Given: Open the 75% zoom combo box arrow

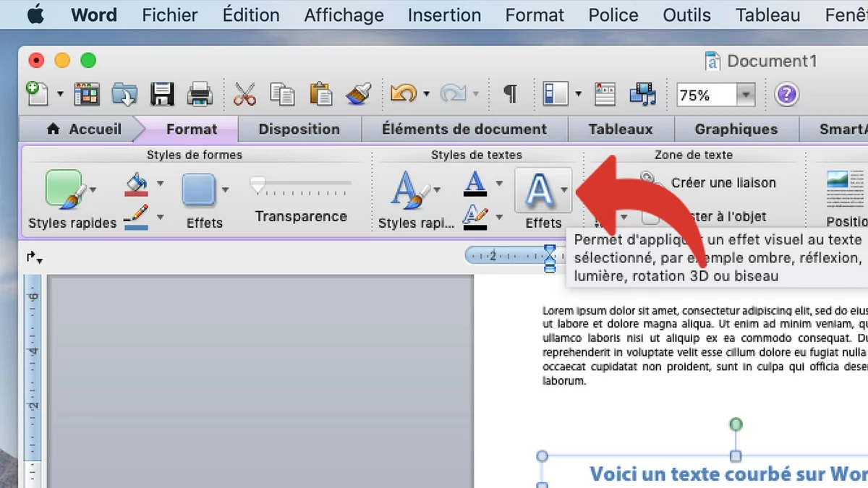Looking at the screenshot, I should point(746,95).
